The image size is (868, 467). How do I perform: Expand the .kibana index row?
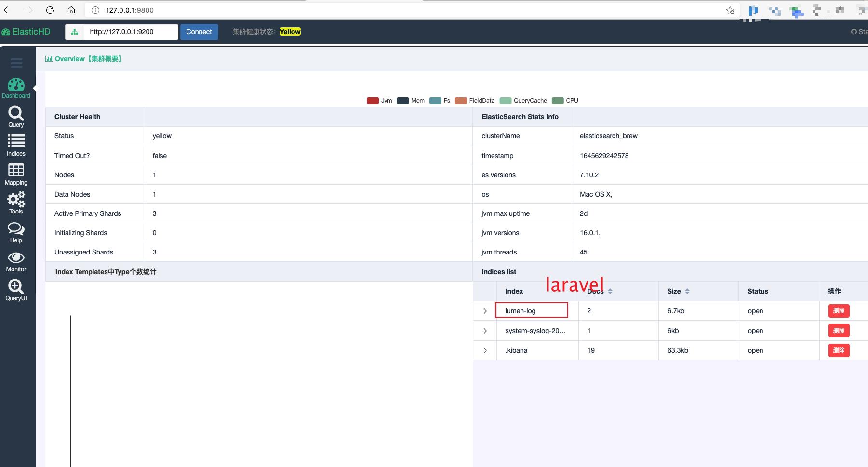click(x=485, y=351)
